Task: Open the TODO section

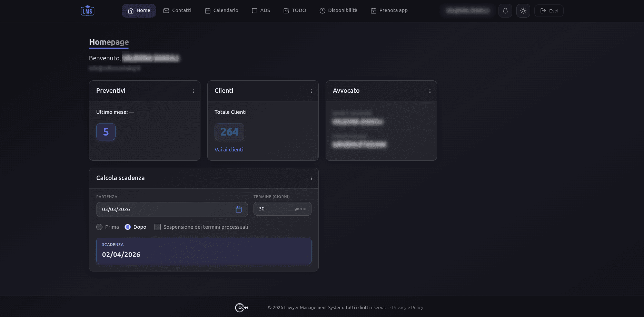Action: pos(295,11)
